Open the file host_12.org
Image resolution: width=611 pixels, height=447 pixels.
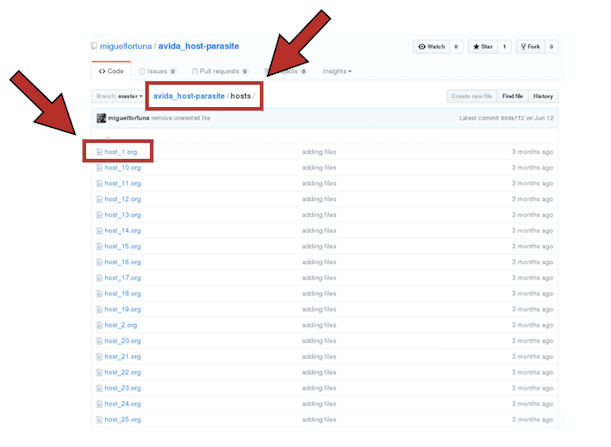coord(123,199)
